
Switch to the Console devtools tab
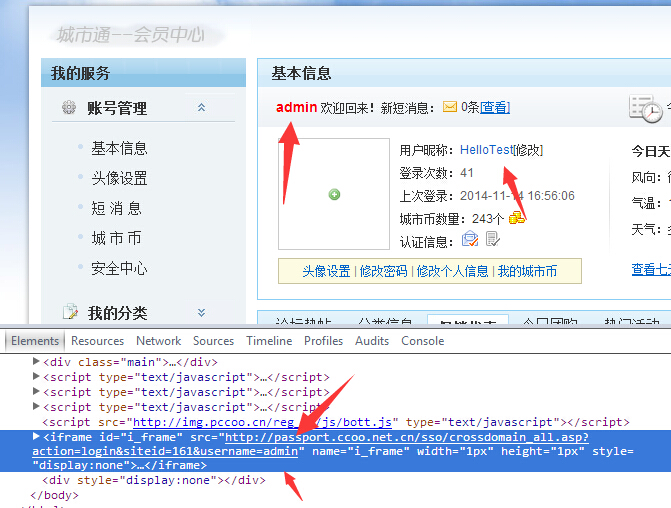(x=422, y=341)
